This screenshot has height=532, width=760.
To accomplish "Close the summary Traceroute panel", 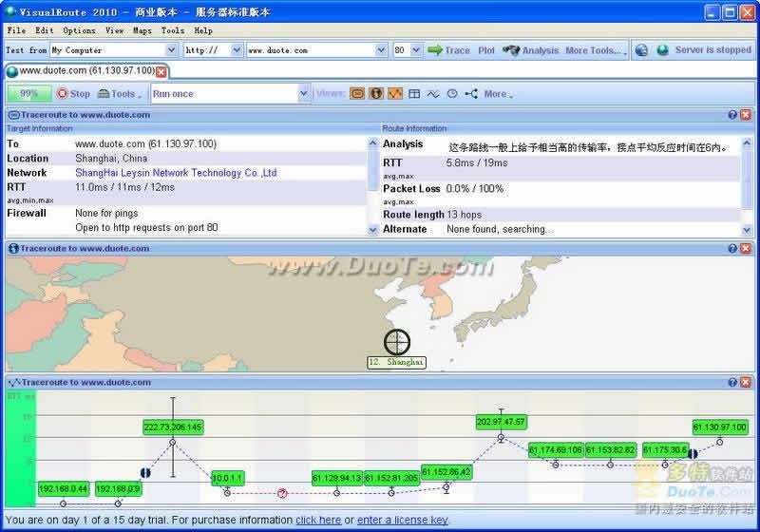I will (x=746, y=115).
